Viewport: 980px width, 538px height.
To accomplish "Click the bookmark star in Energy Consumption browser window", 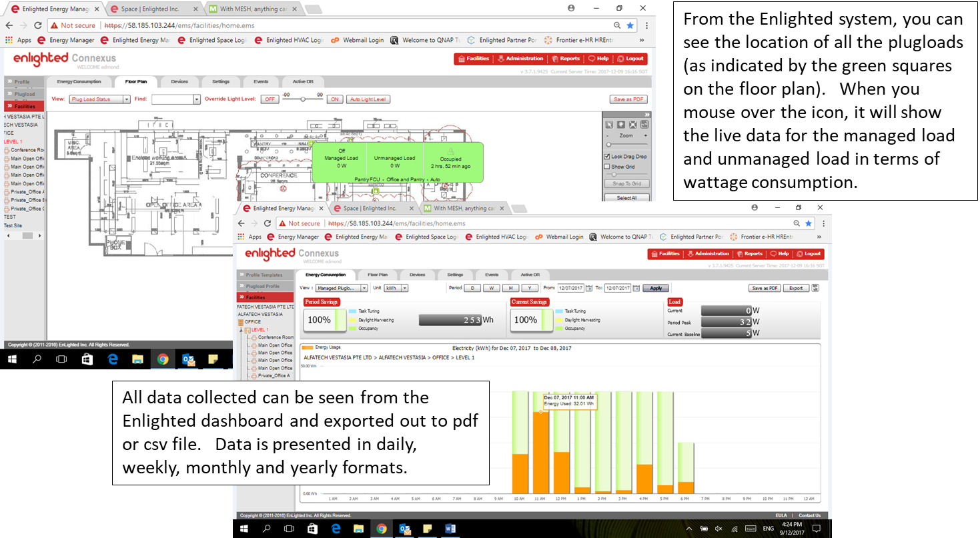I will 809,223.
